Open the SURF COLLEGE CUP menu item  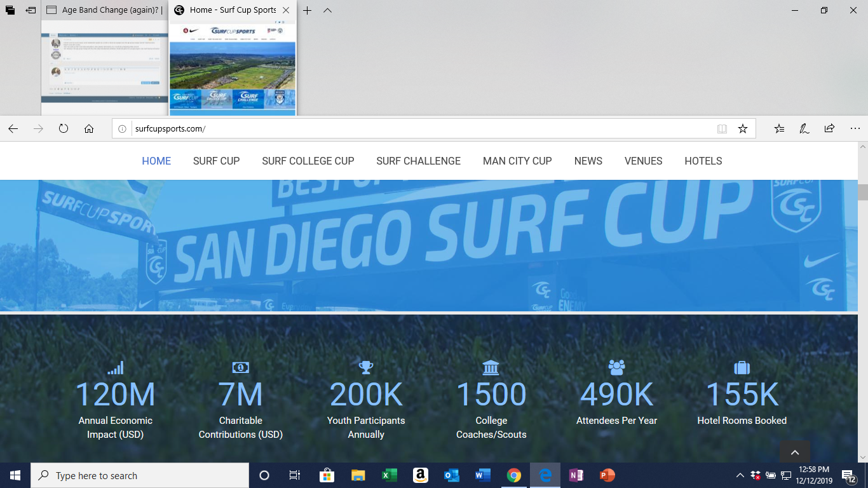coord(308,161)
